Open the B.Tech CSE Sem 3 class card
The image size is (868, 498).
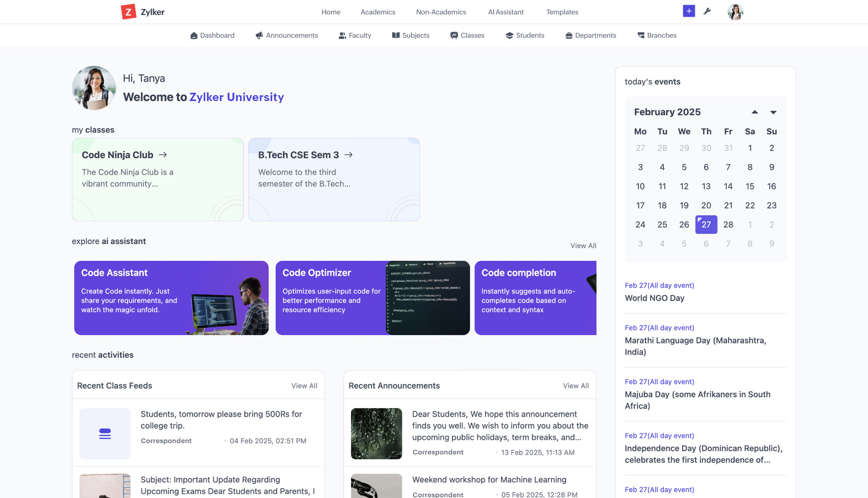[334, 180]
